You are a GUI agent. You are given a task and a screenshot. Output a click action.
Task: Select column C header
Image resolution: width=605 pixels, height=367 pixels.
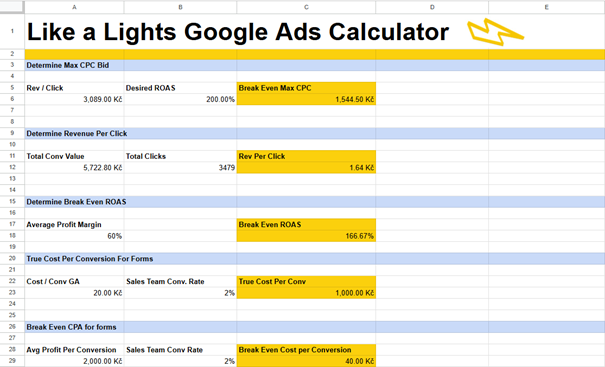pyautogui.click(x=306, y=7)
